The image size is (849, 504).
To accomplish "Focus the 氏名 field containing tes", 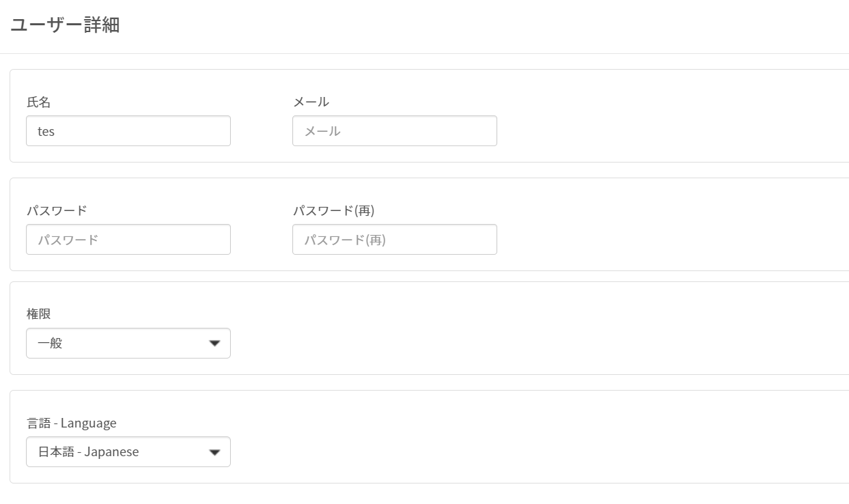I will pyautogui.click(x=128, y=130).
